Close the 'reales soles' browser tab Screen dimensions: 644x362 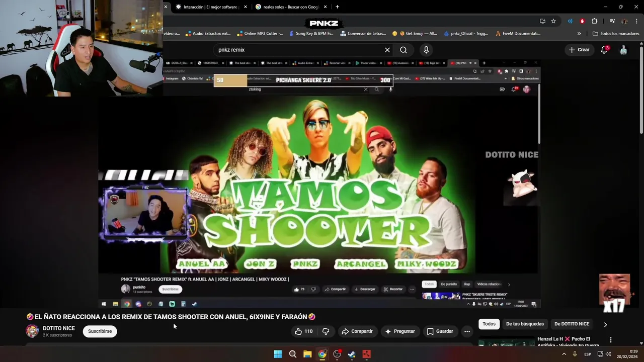pos(326,7)
